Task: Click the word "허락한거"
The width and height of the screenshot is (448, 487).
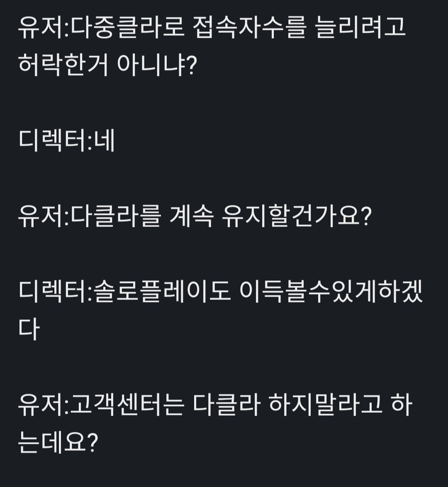Action: pos(63,66)
